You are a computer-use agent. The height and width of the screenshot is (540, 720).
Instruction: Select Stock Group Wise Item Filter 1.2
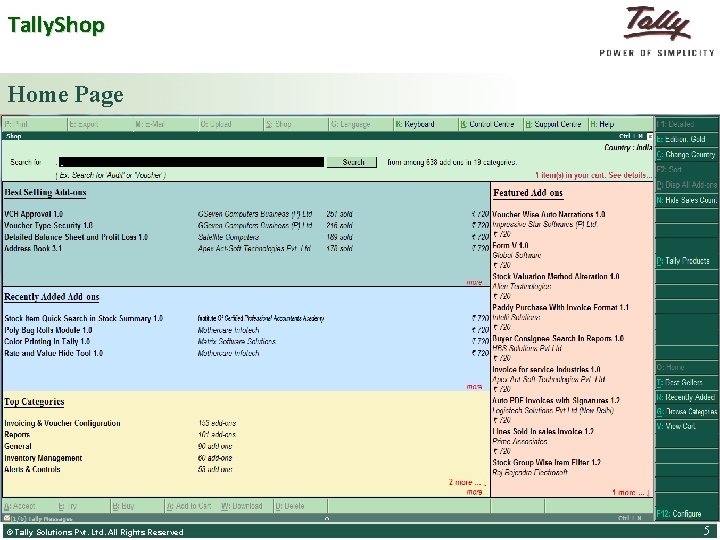point(546,462)
